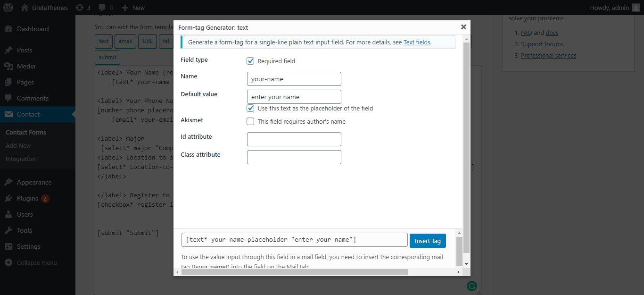Open the Text fields link
Screen dimensions: 644x295
pyautogui.click(x=417, y=42)
